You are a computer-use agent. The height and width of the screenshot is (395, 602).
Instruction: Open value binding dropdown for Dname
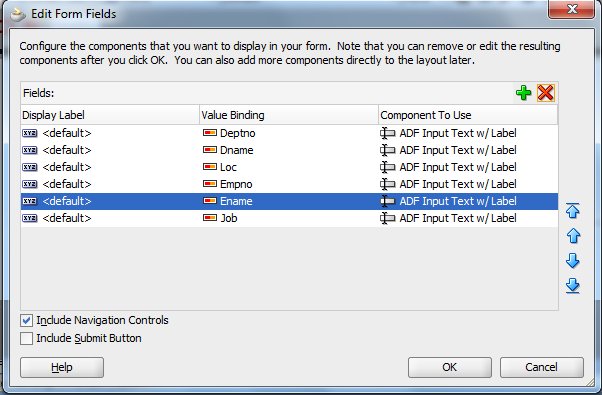pos(289,150)
